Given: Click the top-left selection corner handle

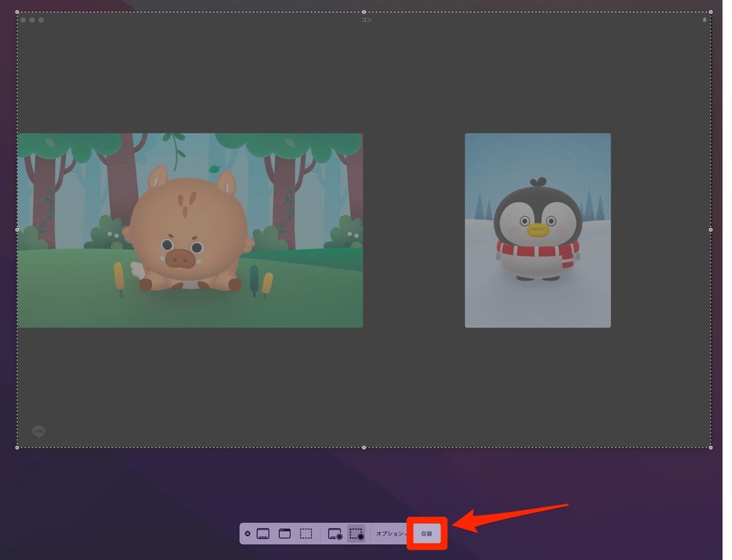Looking at the screenshot, I should 17,12.
